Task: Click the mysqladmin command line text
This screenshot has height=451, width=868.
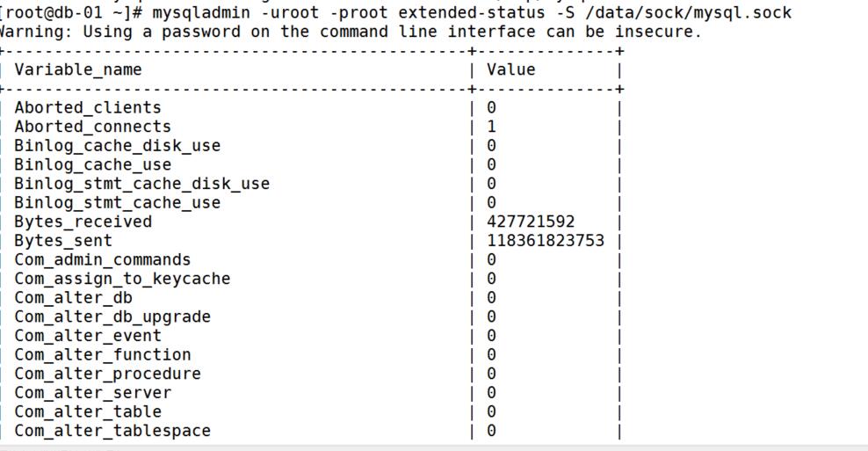Action: coord(472,13)
